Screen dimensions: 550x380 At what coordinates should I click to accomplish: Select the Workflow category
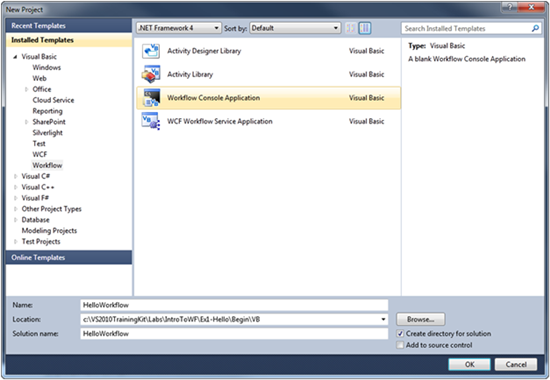[47, 165]
